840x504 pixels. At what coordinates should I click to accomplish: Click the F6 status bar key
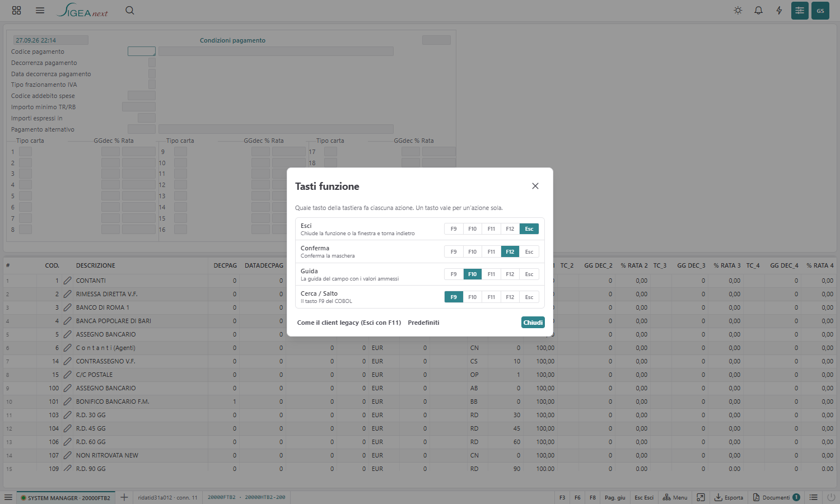[x=577, y=497]
